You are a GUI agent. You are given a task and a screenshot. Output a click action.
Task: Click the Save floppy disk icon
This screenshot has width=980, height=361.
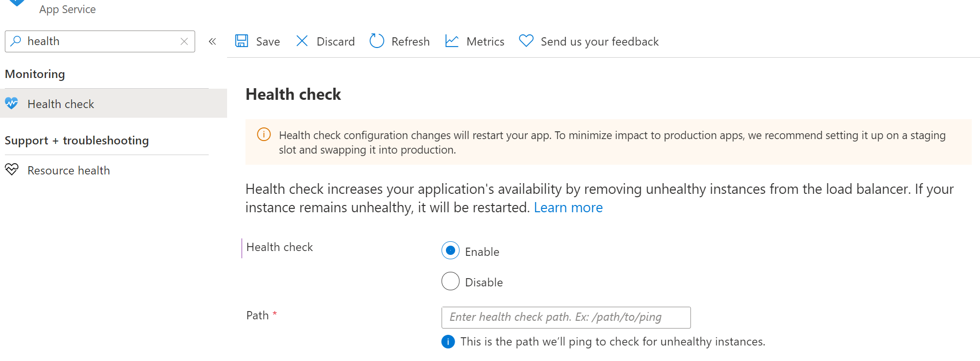242,41
